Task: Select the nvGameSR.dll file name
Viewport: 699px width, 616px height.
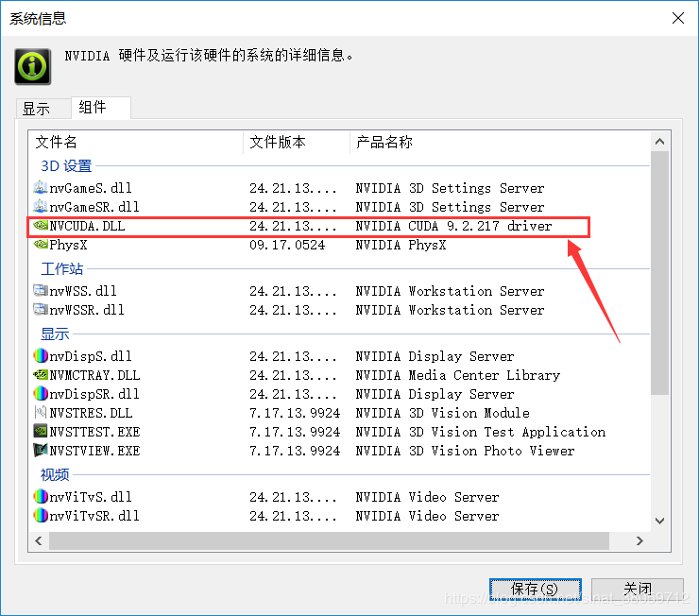Action: [94, 207]
